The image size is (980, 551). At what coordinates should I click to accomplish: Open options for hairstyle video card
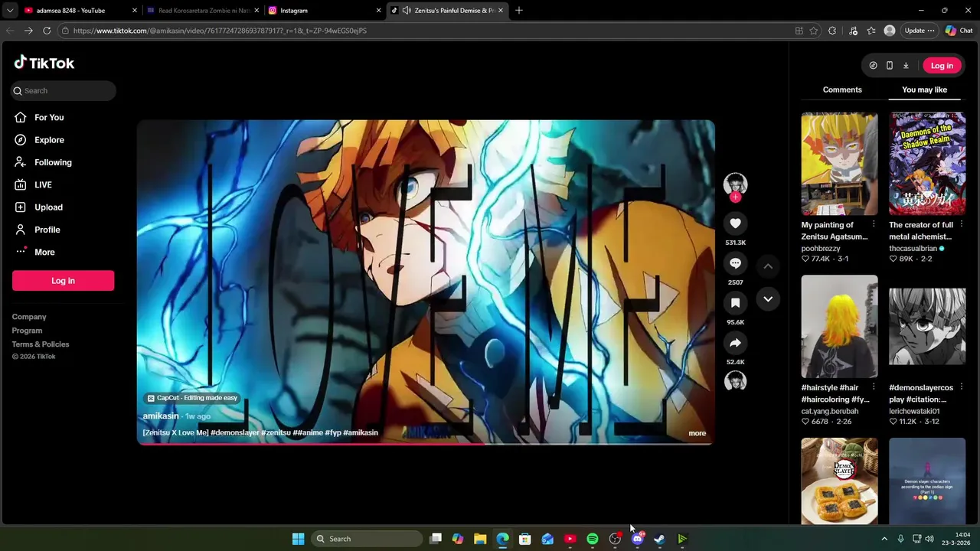click(874, 387)
